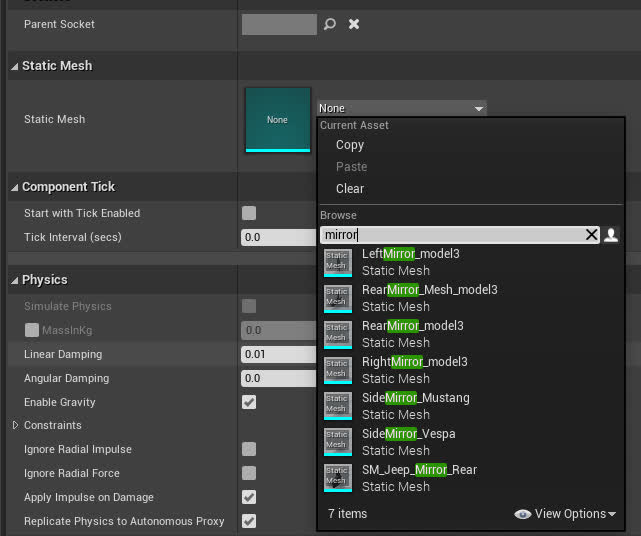The image size is (641, 536).
Task: Clear the mirror search text field
Action: click(x=591, y=235)
